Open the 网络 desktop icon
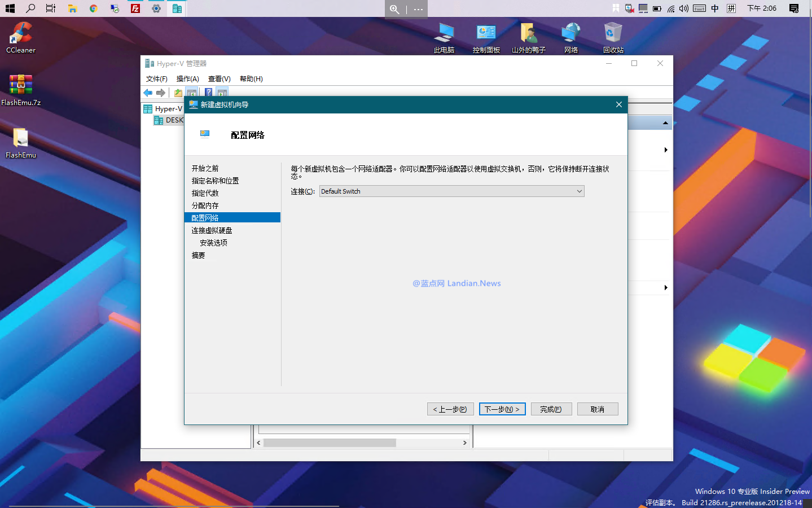Screen dimensions: 812x508 click(x=571, y=38)
